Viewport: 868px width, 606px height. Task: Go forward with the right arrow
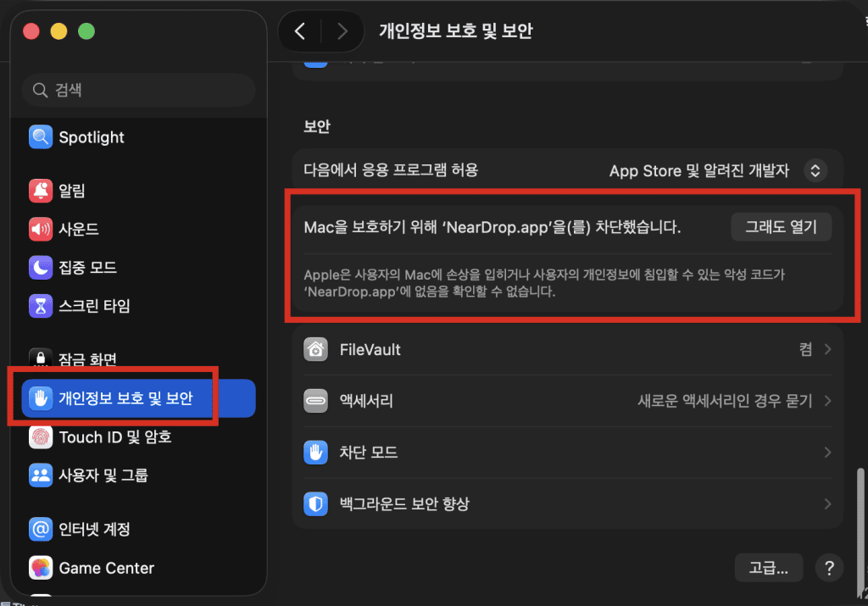point(342,31)
